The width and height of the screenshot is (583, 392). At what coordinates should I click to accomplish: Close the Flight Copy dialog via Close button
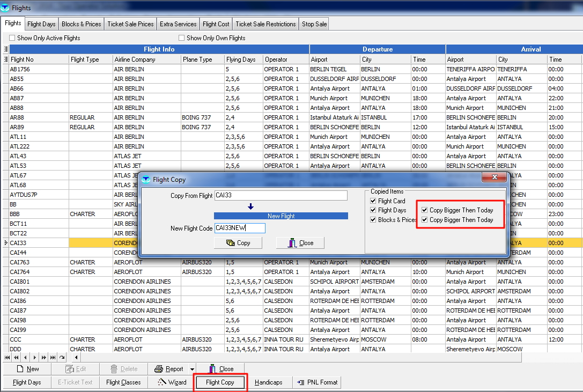tap(300, 243)
